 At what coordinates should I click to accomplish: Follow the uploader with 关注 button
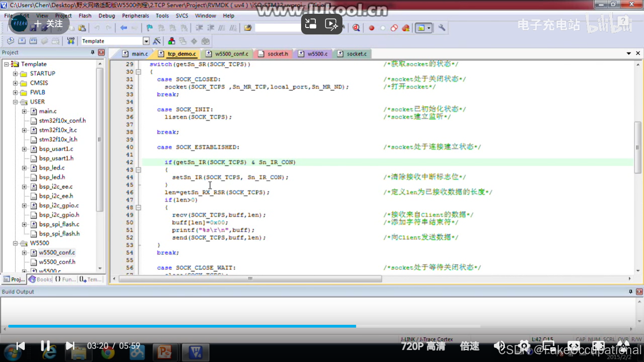(x=48, y=23)
